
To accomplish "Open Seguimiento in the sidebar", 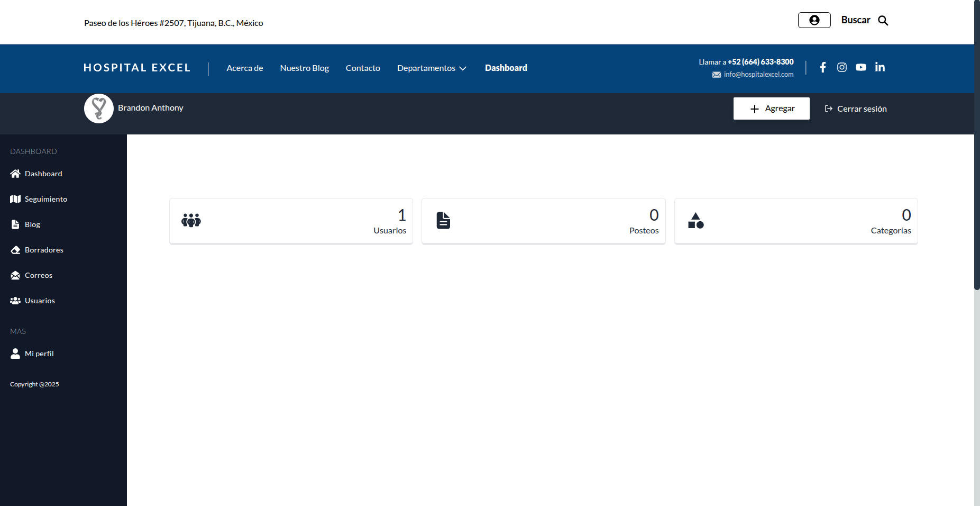I will [x=45, y=199].
